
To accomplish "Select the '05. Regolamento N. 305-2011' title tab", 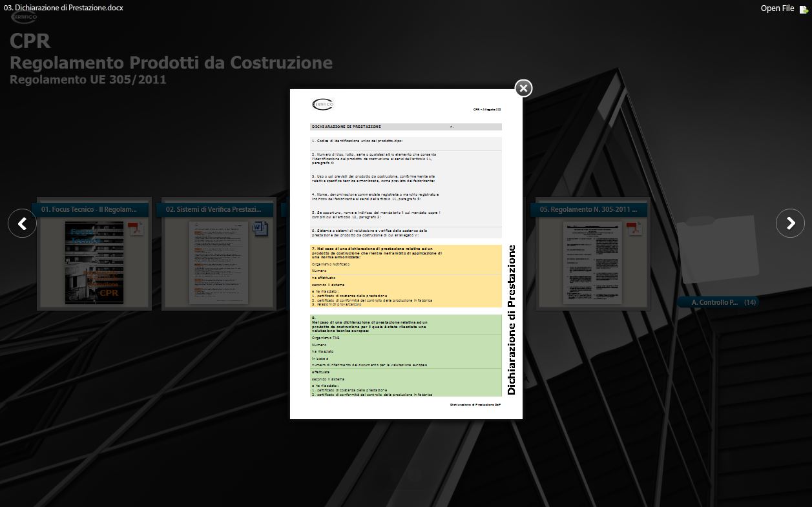I will pos(588,210).
